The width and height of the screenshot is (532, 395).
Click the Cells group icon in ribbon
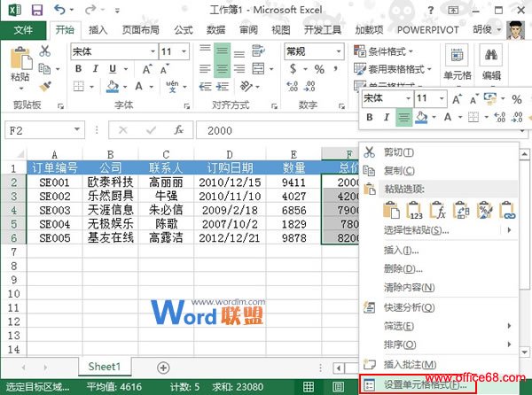457,55
